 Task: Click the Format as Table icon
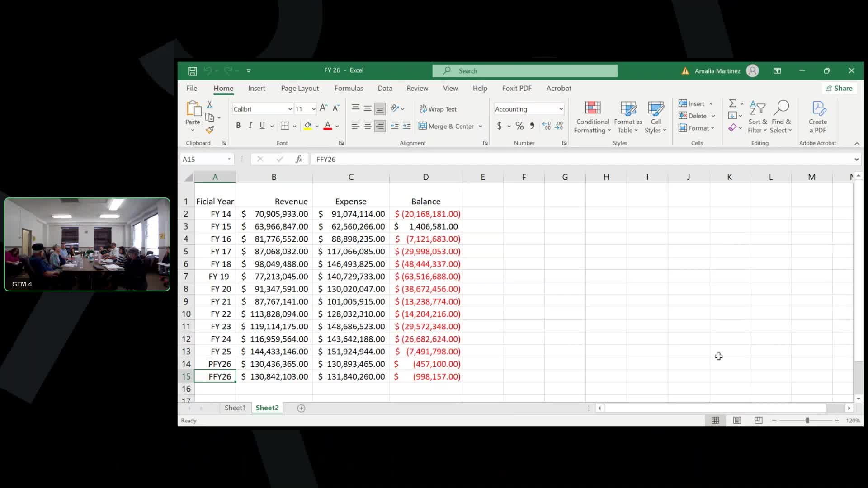(627, 108)
